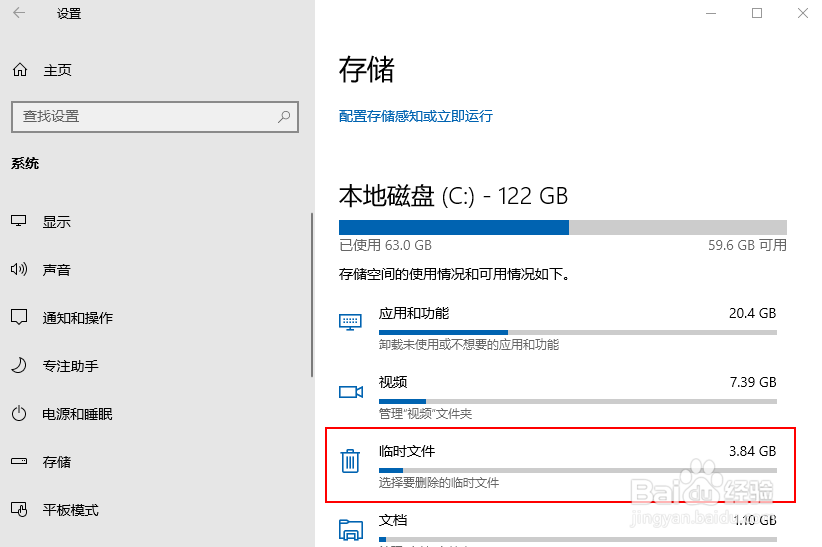Click the Power and sleep icon

[x=19, y=414]
